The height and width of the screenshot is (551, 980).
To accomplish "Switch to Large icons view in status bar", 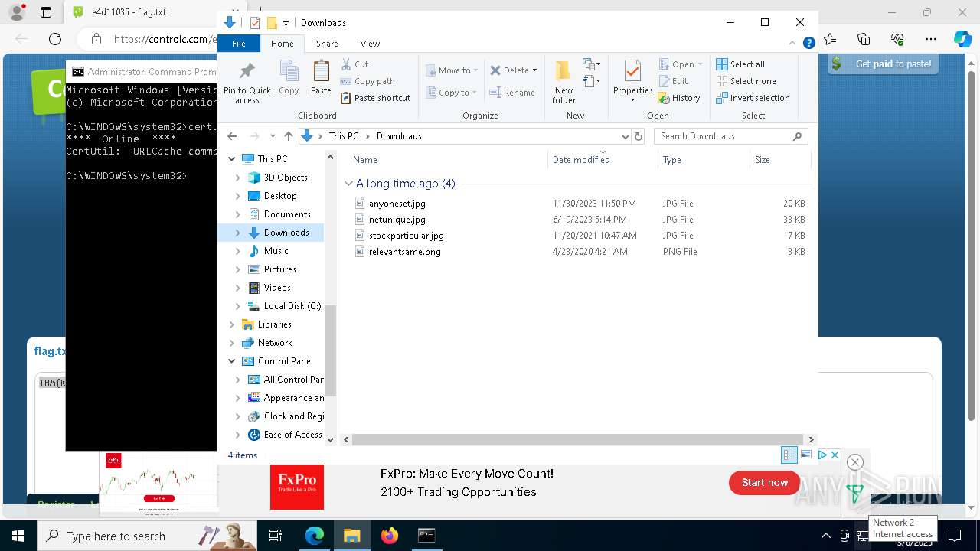I will [x=805, y=455].
